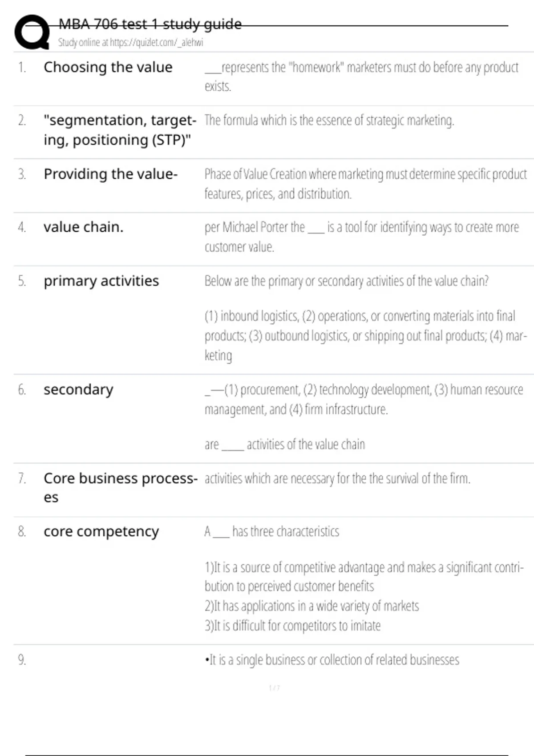The image size is (534, 756).
Task: Click the essence of strategic marketing definition
Action: (329, 121)
